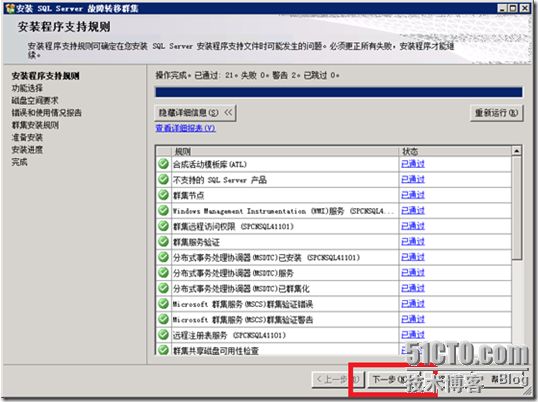The height and width of the screenshot is (402, 538).
Task: Close the SQL Server setup window
Action: [x=525, y=8]
